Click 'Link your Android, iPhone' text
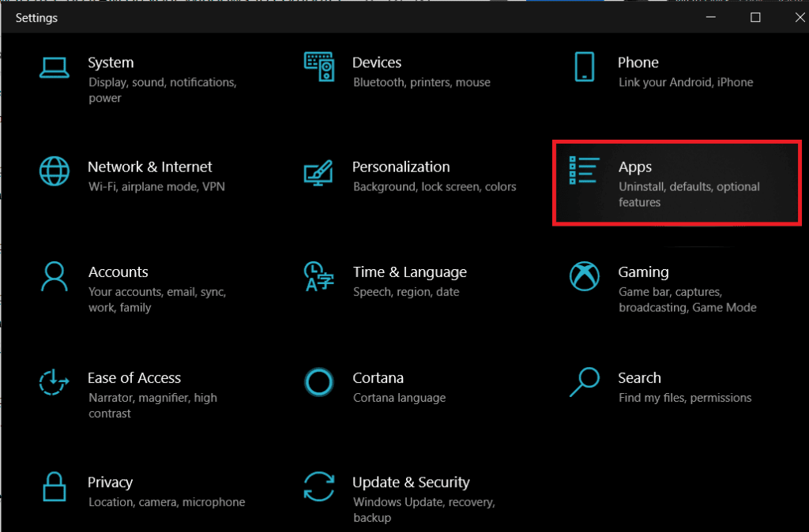The height and width of the screenshot is (532, 809). pyautogui.click(x=686, y=82)
